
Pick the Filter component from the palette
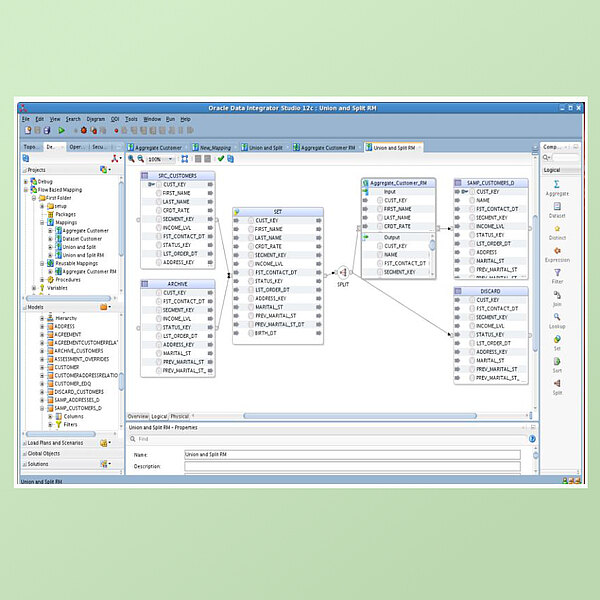(557, 272)
